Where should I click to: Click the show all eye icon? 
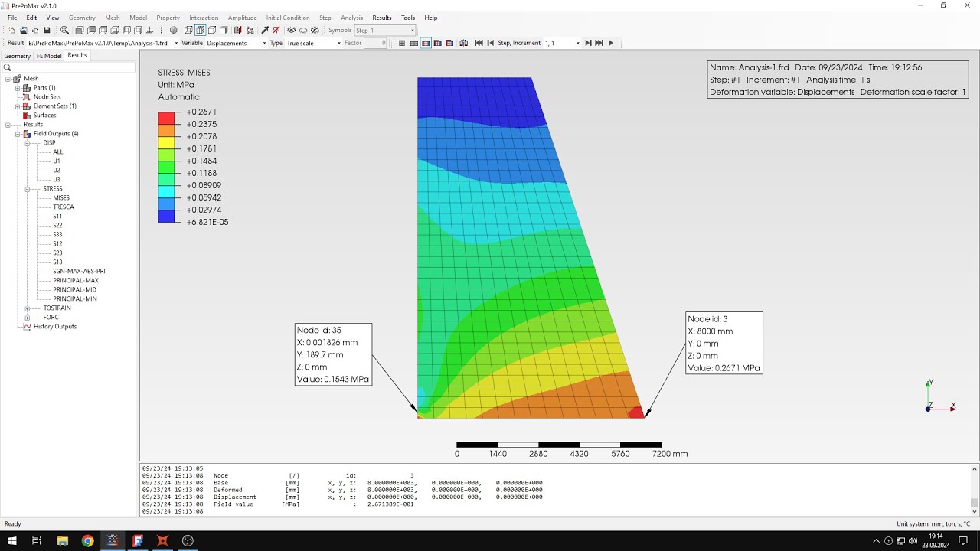coord(291,30)
